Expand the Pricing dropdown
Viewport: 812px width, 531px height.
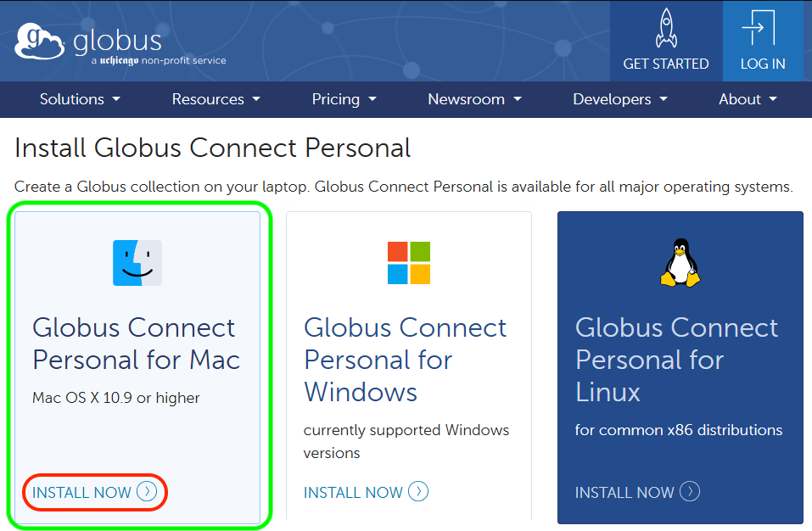point(344,99)
